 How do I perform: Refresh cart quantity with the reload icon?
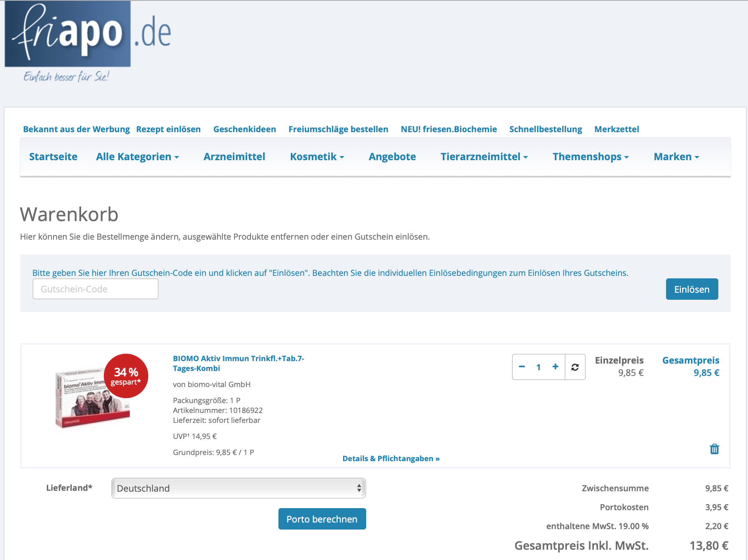click(575, 367)
